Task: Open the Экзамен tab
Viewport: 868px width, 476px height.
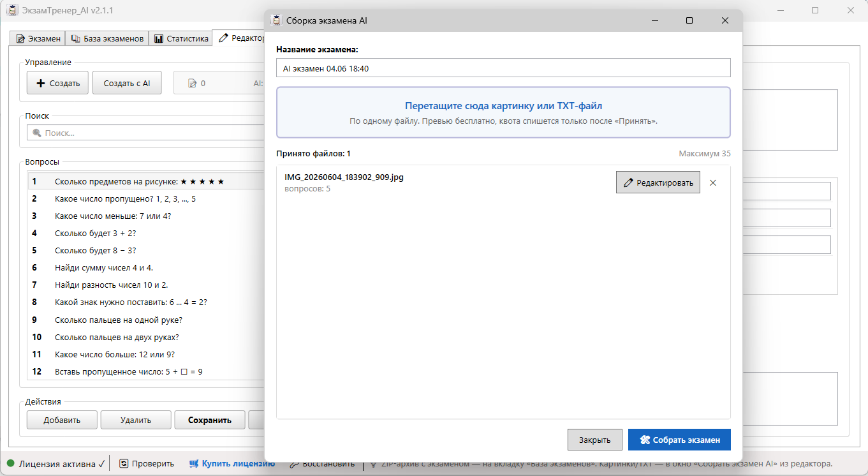Action: (x=38, y=38)
